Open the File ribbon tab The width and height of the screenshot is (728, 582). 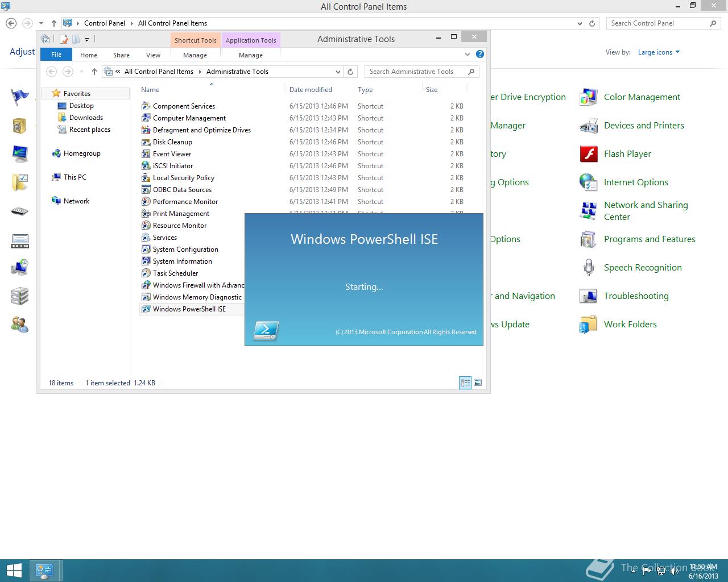tap(56, 55)
